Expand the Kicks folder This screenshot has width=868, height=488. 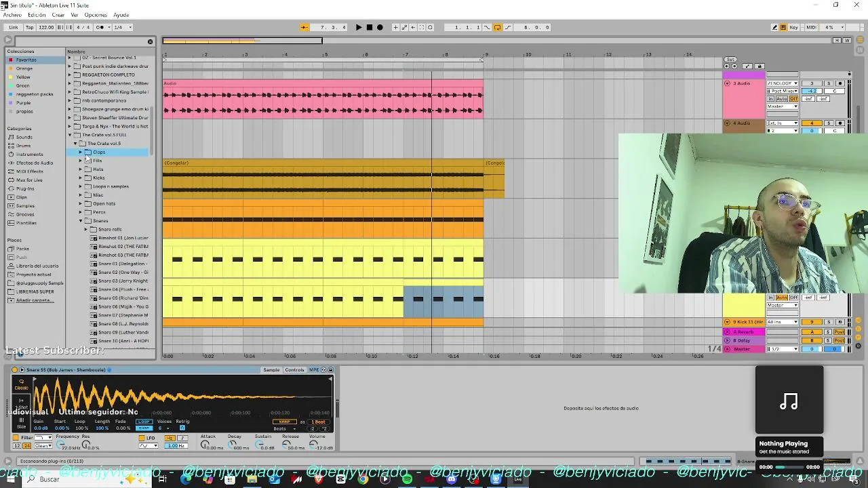(81, 178)
